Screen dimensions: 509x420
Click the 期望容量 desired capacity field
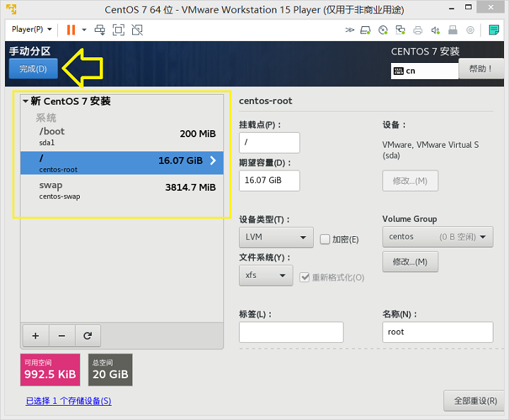(x=269, y=180)
